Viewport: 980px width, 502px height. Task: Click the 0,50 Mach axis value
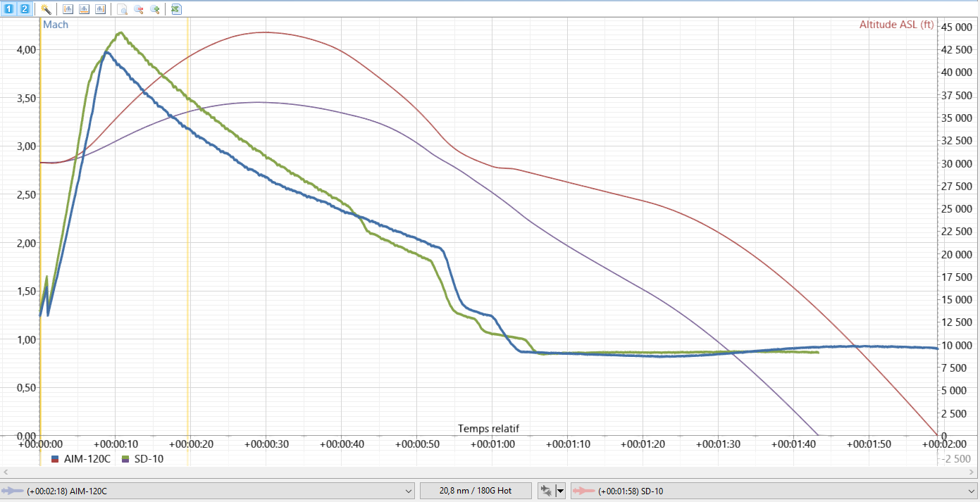click(x=27, y=387)
